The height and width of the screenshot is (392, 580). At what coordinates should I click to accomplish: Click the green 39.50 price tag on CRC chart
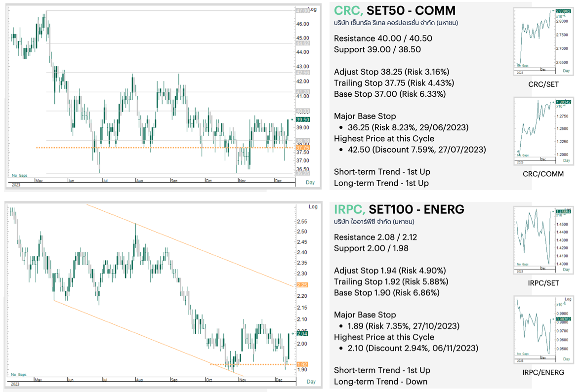click(x=302, y=119)
